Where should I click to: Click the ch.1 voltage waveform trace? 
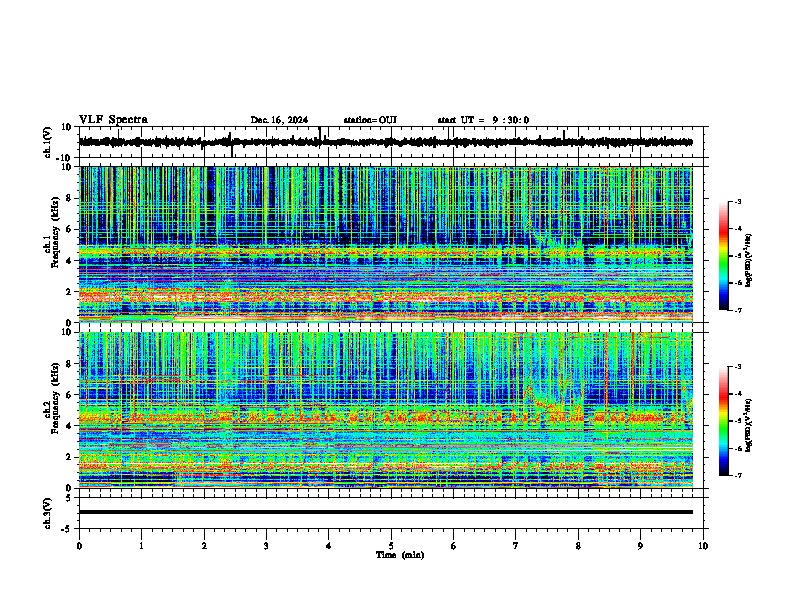tap(386, 142)
